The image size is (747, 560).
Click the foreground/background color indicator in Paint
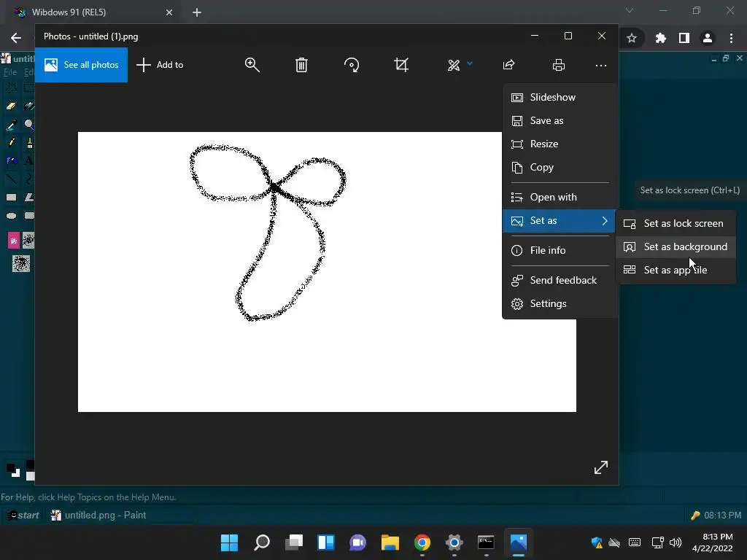click(13, 470)
